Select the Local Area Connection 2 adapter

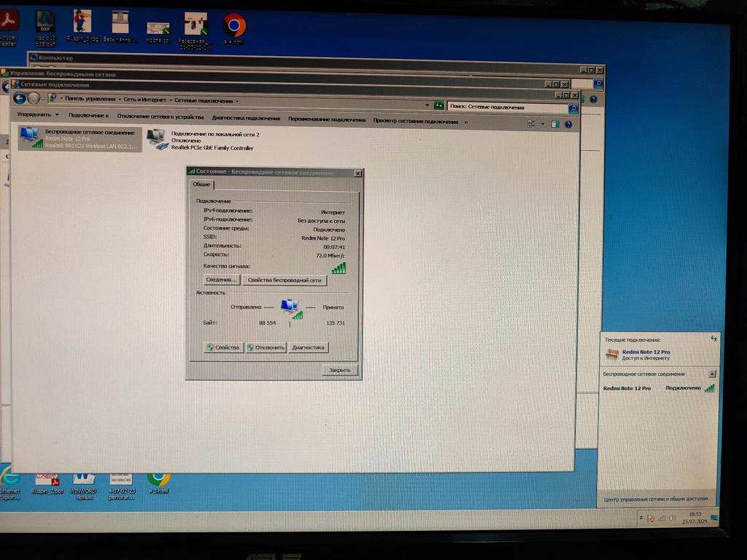[x=156, y=139]
